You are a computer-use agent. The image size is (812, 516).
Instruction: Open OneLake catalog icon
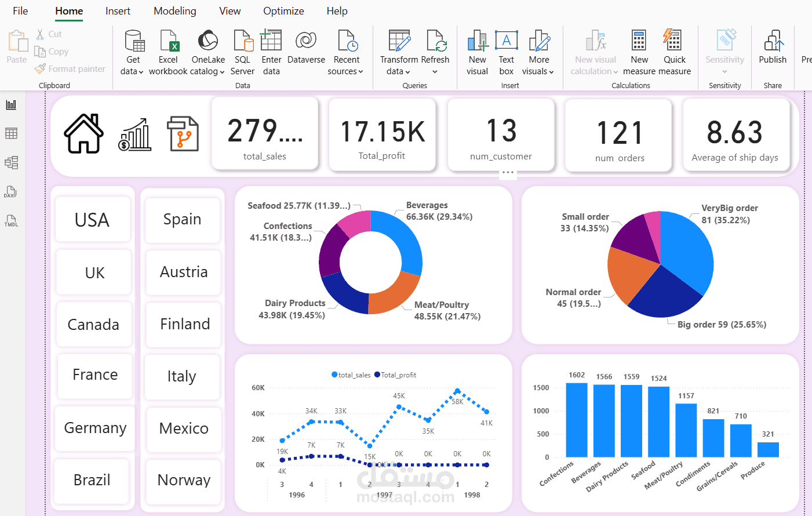click(208, 41)
